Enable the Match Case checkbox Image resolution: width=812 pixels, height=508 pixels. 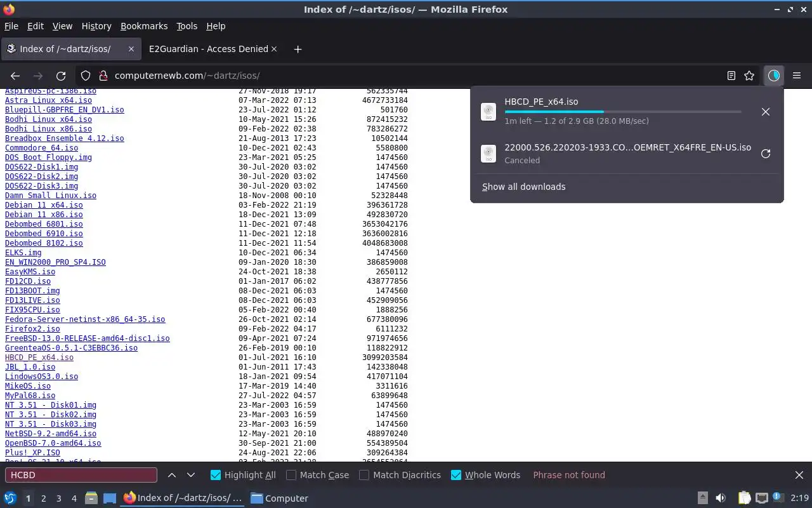[x=291, y=475]
